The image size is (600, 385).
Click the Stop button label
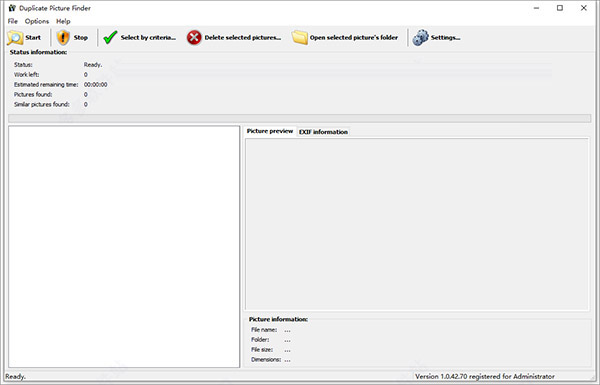click(80, 38)
